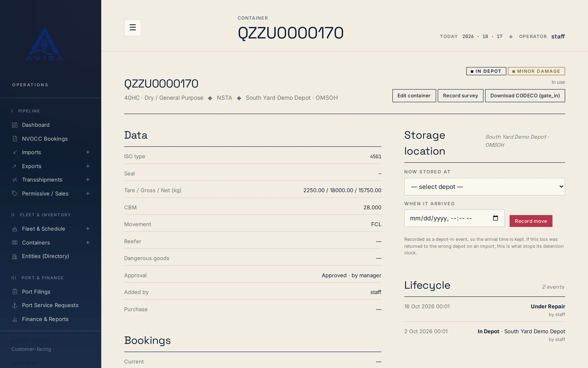Screen dimensions: 588x368
Task: Click the Permissive / Sales tag icon
Action: click(14, 193)
